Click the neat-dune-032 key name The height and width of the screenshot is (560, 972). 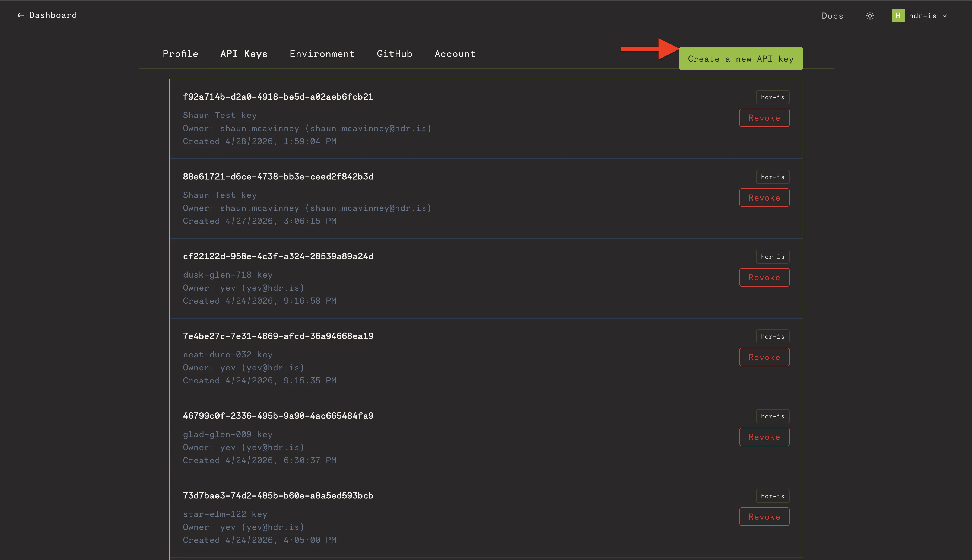228,355
